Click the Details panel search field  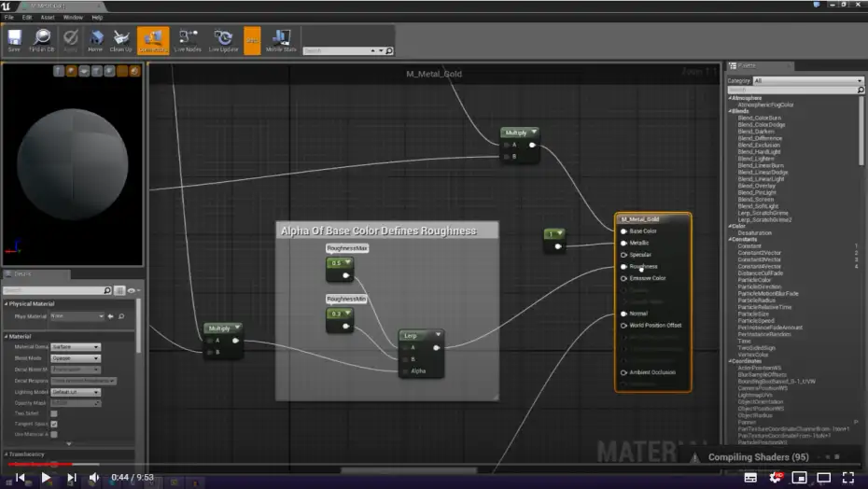(58, 290)
